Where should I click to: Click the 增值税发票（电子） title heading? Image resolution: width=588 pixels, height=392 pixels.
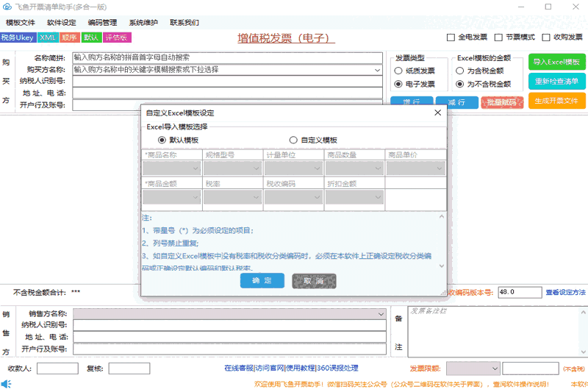click(286, 38)
